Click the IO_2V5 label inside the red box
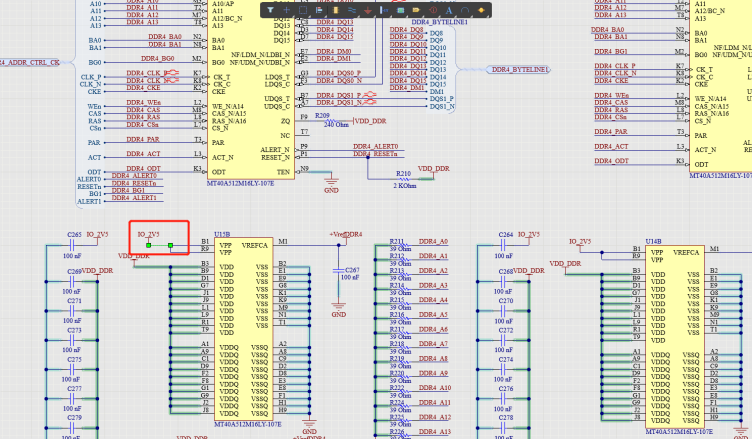 [x=148, y=234]
